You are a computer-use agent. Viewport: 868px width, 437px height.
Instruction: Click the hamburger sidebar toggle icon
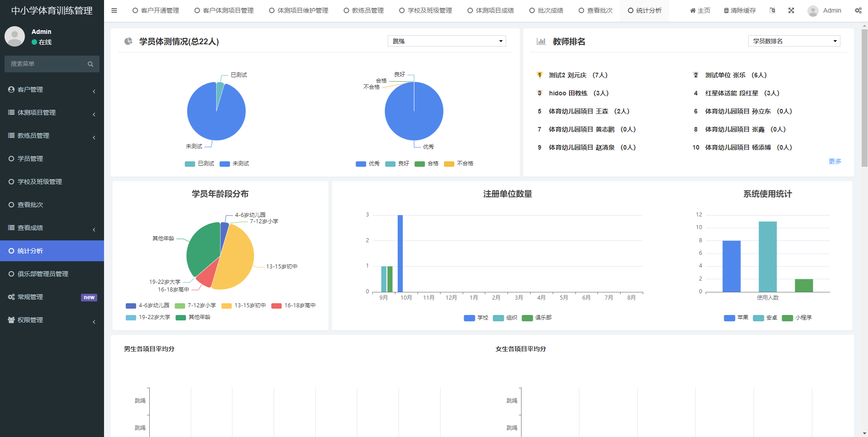(114, 10)
